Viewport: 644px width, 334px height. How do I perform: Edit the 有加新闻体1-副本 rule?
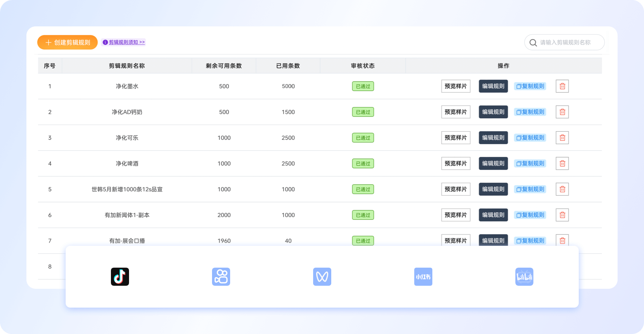tap(493, 215)
